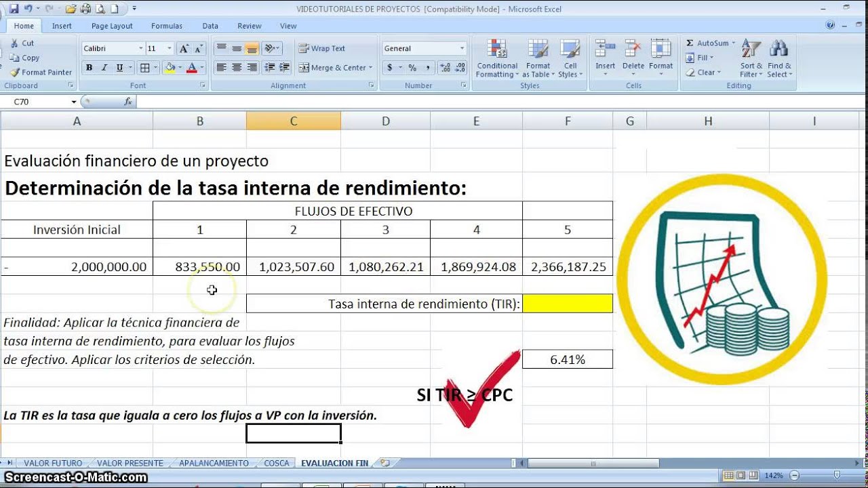Cut the selected cell content

click(x=22, y=43)
